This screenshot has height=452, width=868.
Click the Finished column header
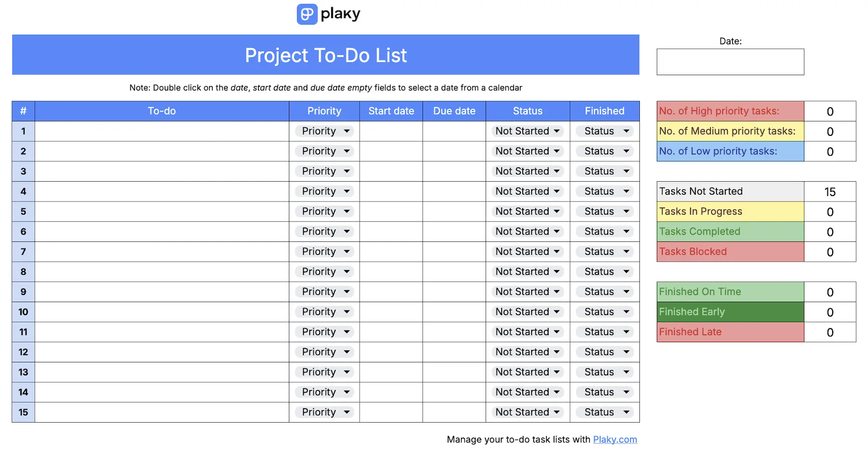604,111
